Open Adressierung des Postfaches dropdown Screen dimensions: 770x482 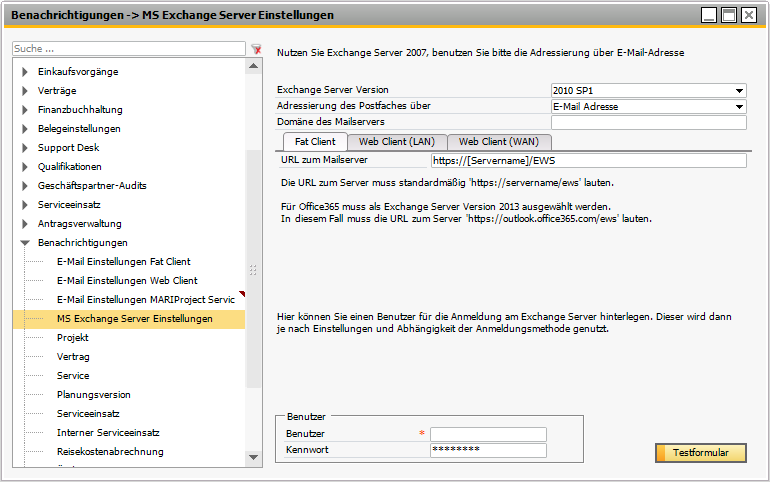tap(740, 107)
